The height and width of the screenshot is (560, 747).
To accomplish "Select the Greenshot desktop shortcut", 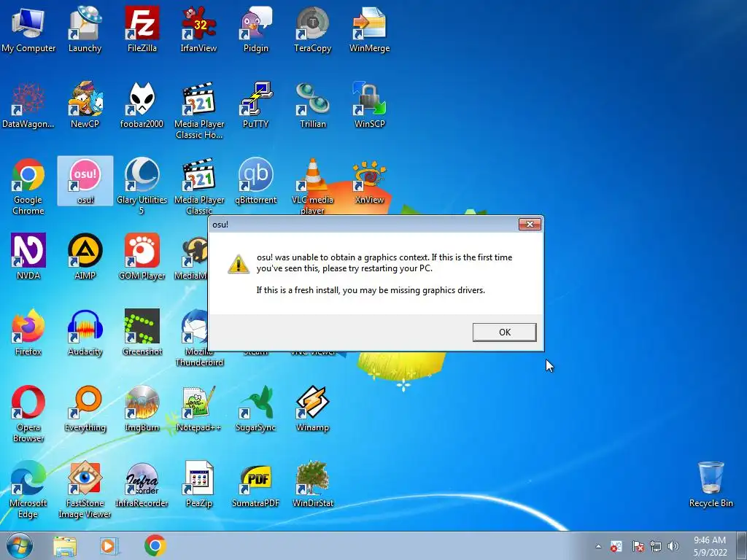I will pyautogui.click(x=142, y=332).
